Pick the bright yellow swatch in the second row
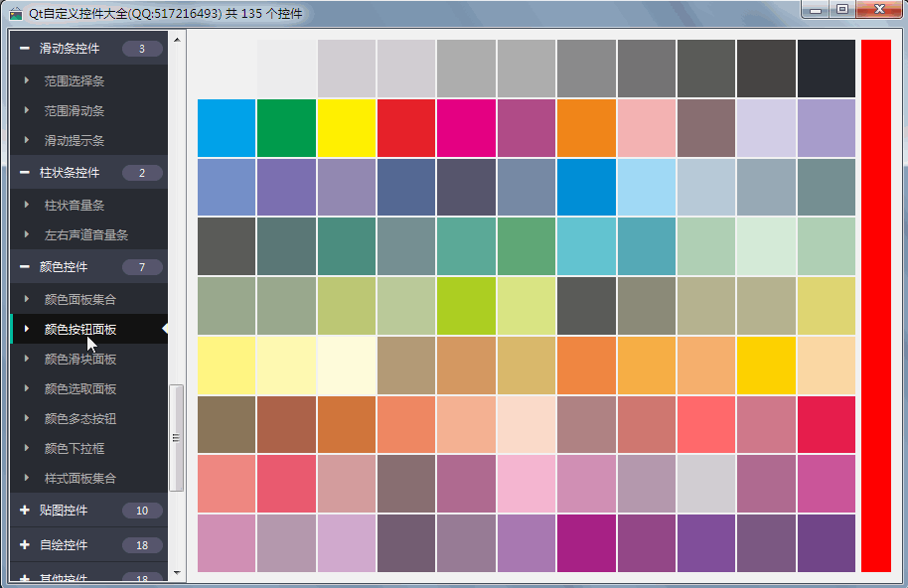Viewport: 908px width, 588px height. point(346,128)
